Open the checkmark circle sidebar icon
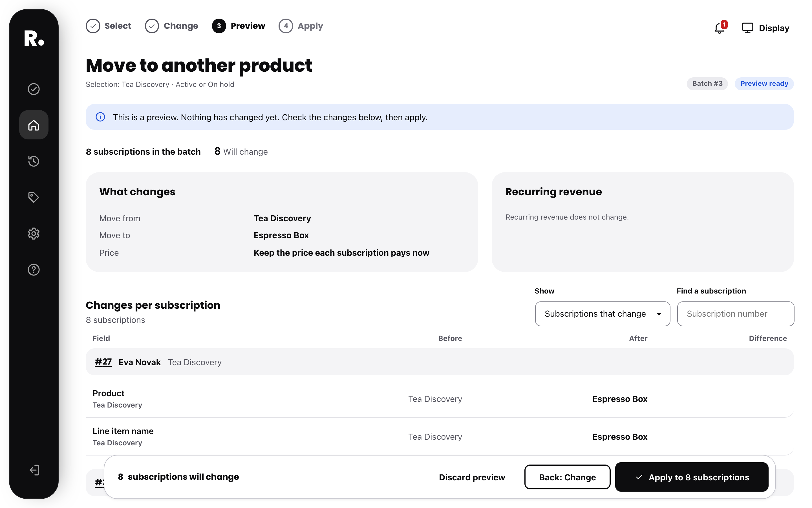This screenshot has height=508, width=812. 34,89
